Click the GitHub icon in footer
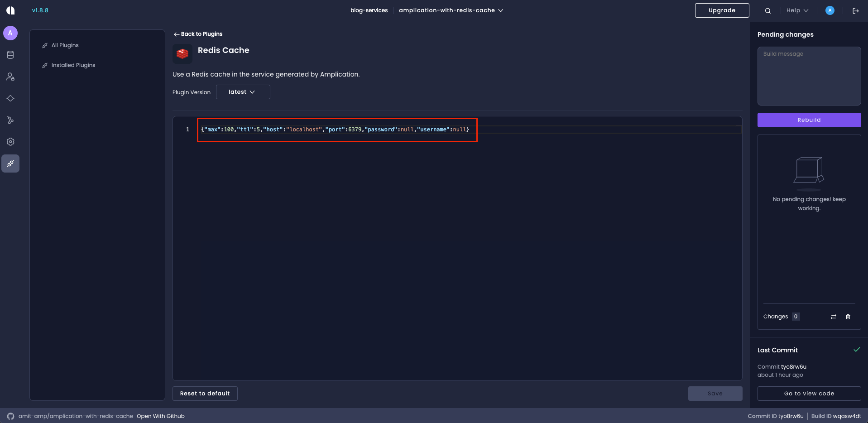This screenshot has width=868, height=423. click(x=10, y=416)
